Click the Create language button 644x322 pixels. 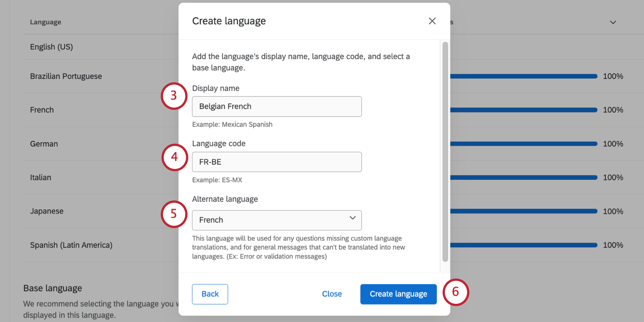click(398, 294)
